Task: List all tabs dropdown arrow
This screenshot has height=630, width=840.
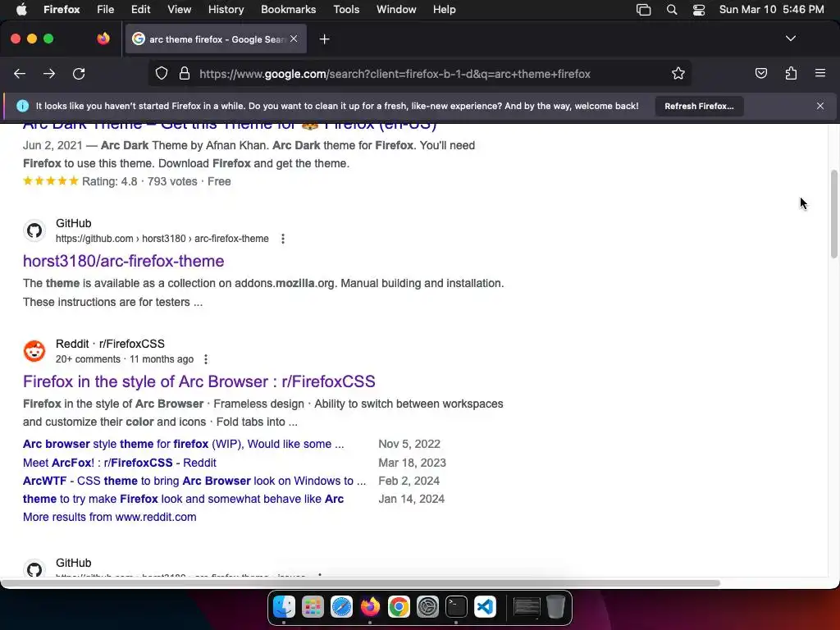Action: pos(791,39)
